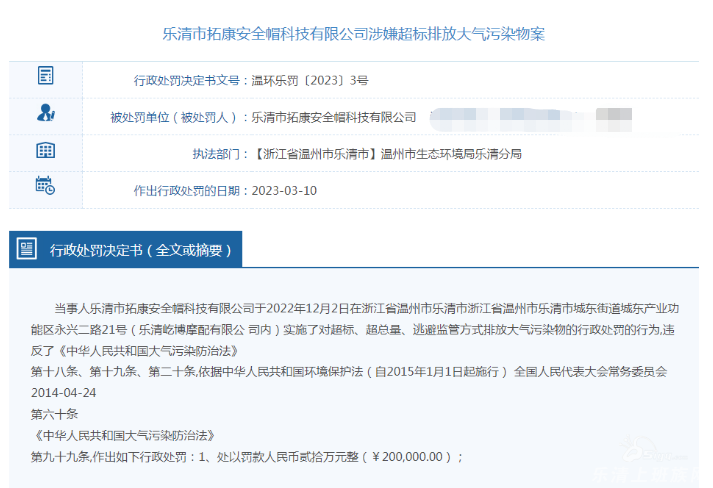Click the penalized company name 乐清市拓康安全帽科技有限公司 in table

334,117
